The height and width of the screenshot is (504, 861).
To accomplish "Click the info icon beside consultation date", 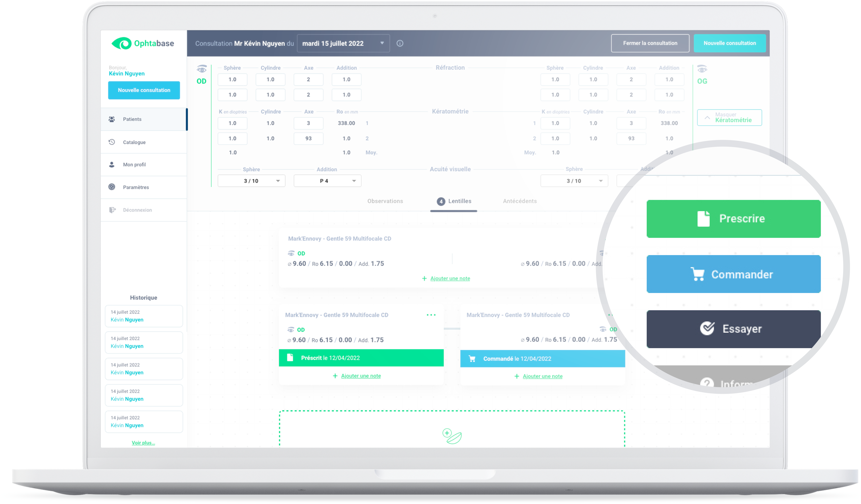I will coord(400,43).
